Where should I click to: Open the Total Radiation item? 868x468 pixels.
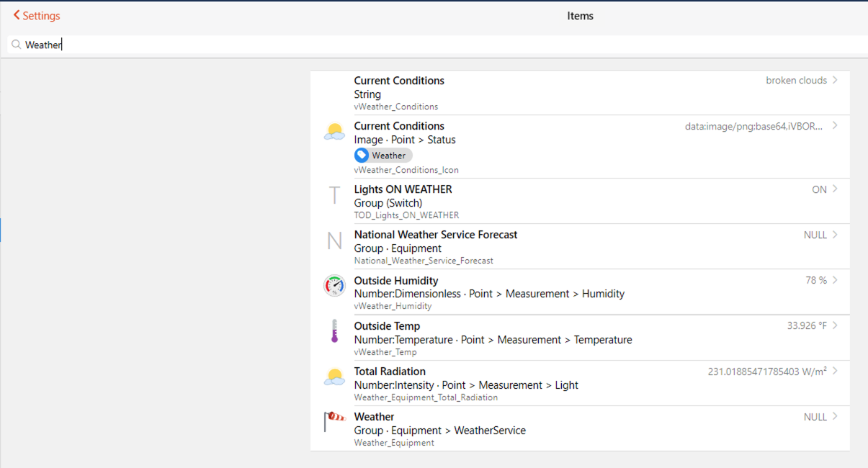tap(390, 372)
